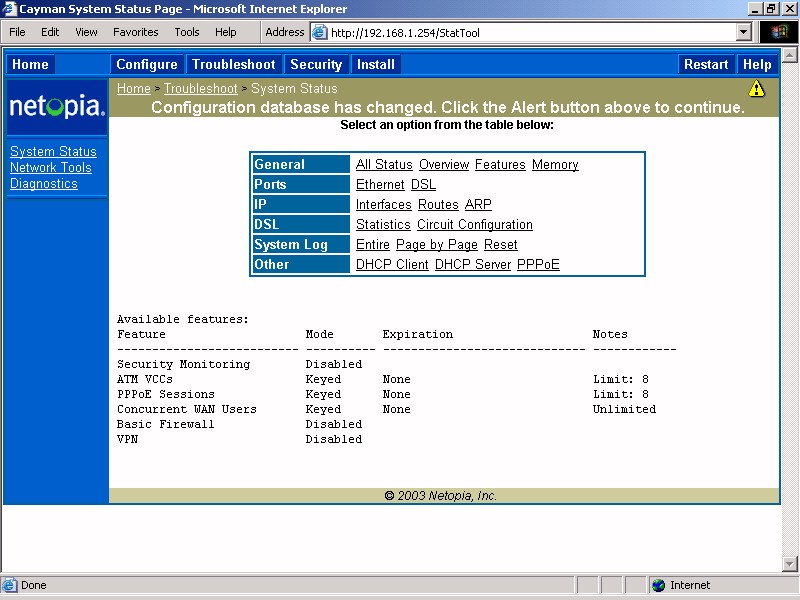Click the Troubleshoot breadcrumb link

[x=201, y=89]
